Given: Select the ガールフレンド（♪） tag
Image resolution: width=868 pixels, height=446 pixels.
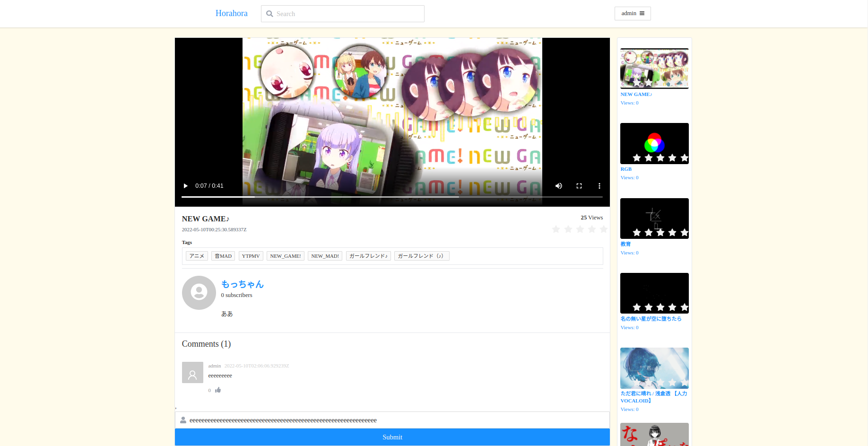Looking at the screenshot, I should click(422, 256).
